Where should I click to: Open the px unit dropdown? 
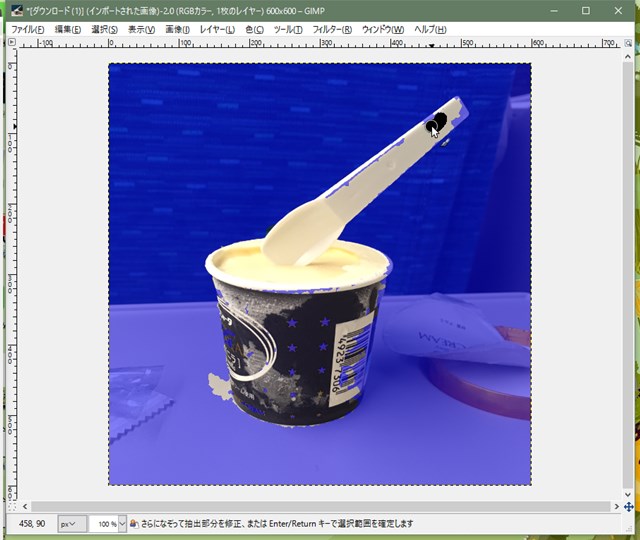click(72, 524)
